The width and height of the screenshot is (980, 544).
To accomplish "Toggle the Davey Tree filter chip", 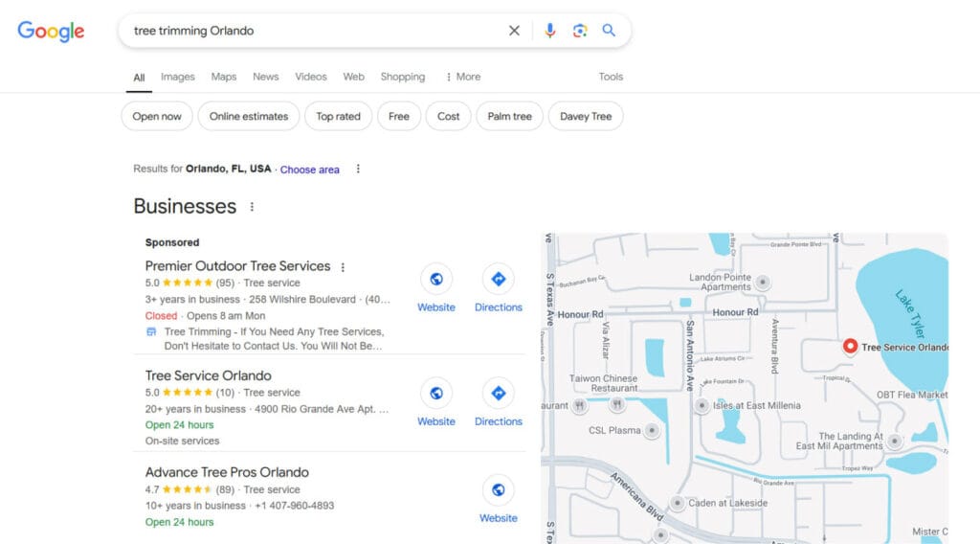I will coord(586,116).
